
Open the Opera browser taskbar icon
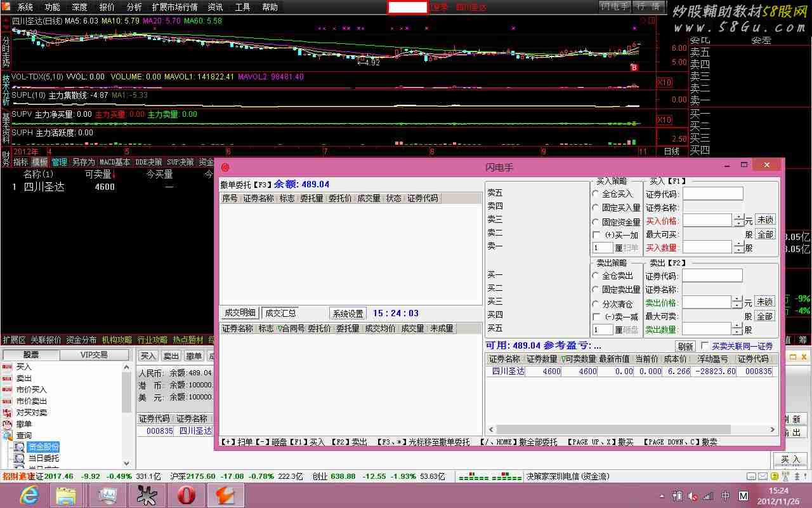[x=186, y=495]
